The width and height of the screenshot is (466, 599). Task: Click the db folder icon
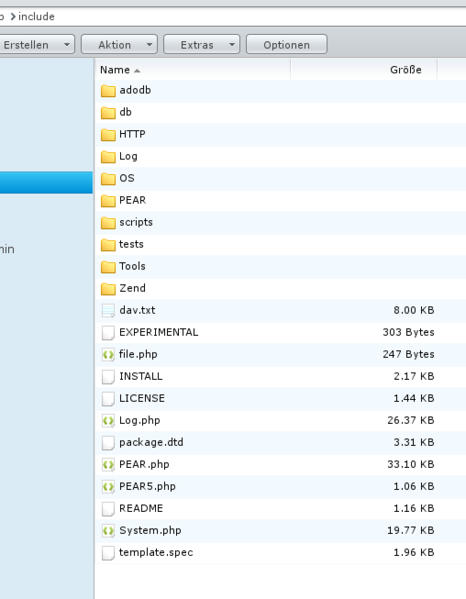(108, 113)
